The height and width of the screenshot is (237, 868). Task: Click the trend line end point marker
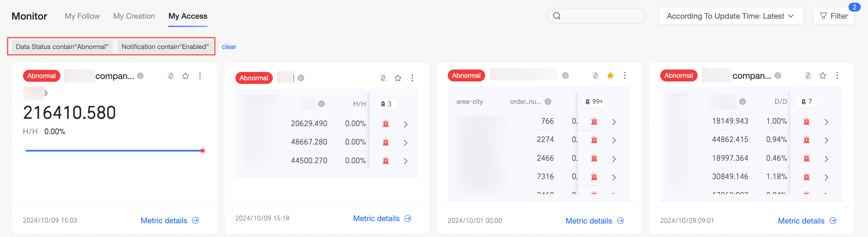pos(203,150)
